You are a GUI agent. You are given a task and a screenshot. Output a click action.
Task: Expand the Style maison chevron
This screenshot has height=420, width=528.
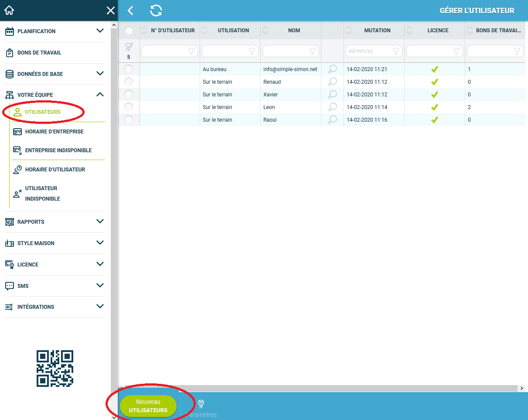(100, 242)
